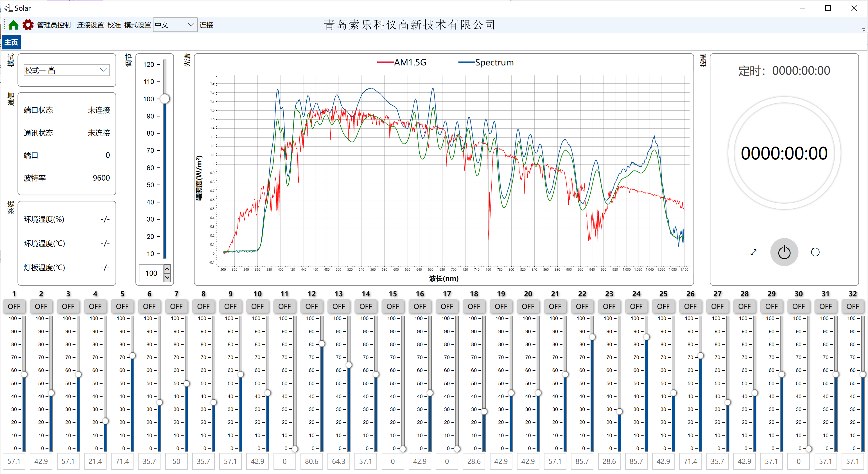This screenshot has width=868, height=474.
Task: Open the 连接设置 menu
Action: click(x=90, y=25)
